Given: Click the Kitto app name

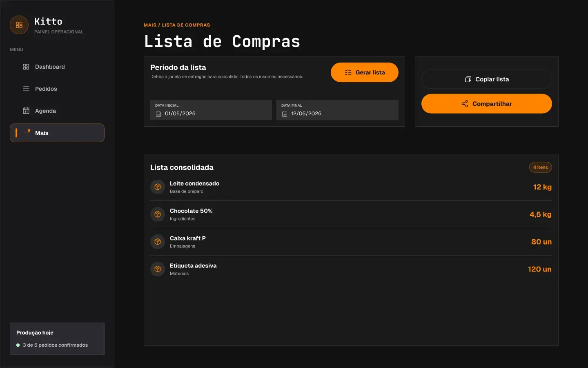Looking at the screenshot, I should point(48,21).
